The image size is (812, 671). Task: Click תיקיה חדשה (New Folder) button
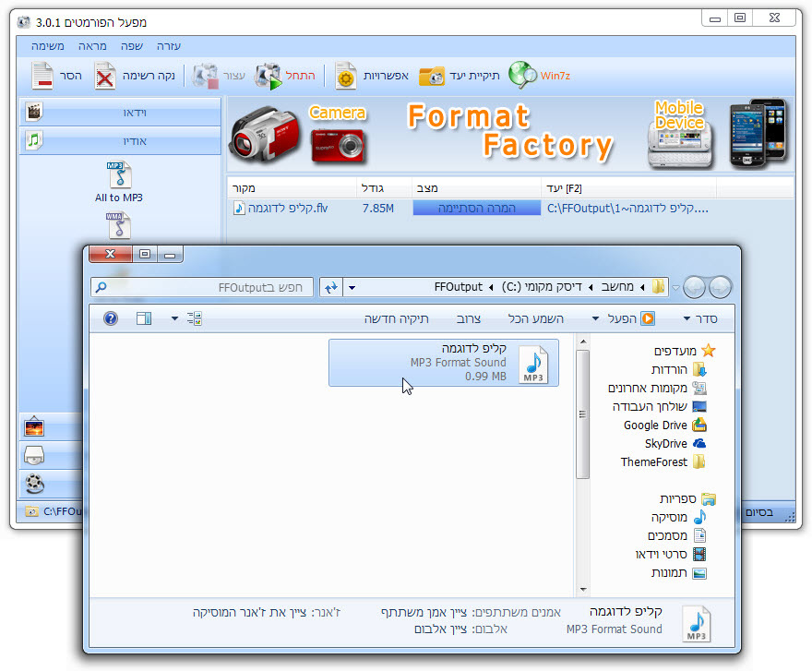pos(396,318)
